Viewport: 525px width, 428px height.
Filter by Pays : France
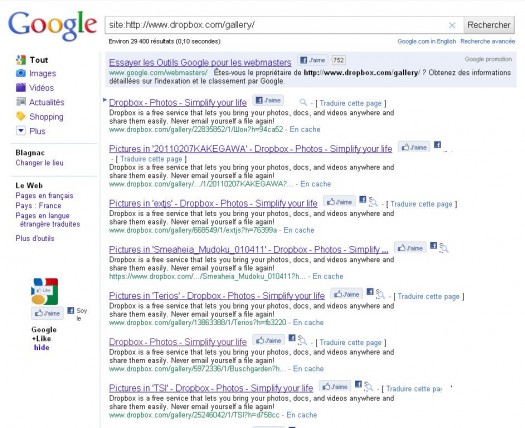[39, 206]
